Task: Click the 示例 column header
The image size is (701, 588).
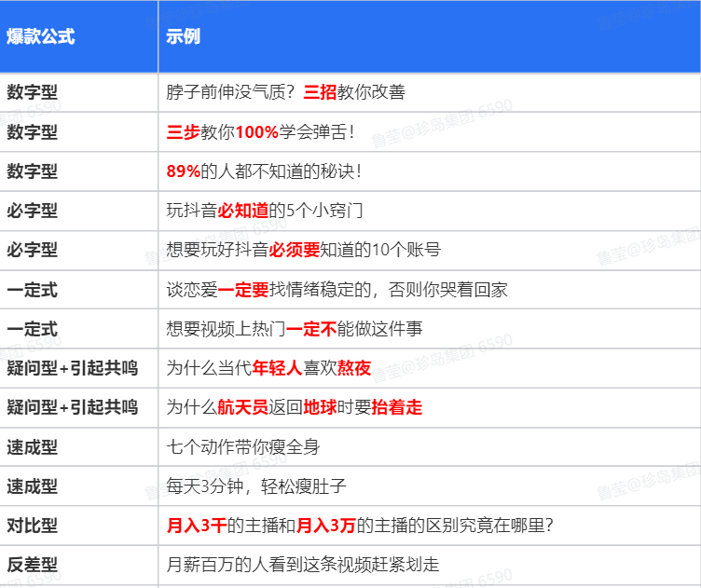Action: tap(183, 37)
